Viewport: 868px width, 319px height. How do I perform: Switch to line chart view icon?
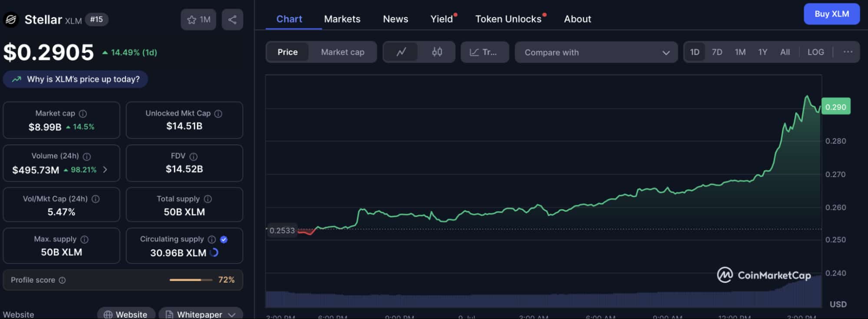coord(401,52)
